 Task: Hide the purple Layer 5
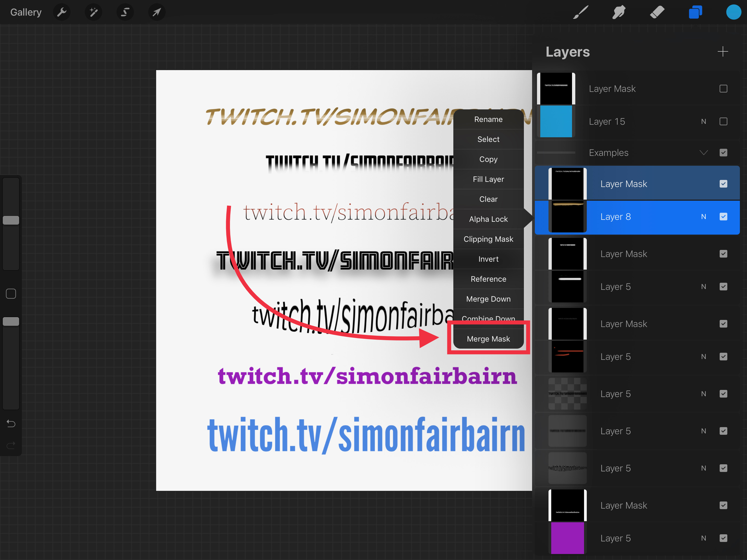click(723, 538)
